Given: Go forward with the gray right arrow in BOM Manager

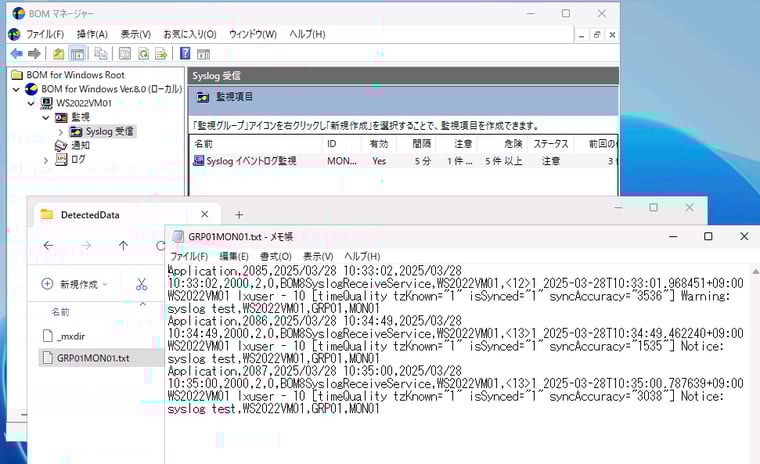Looking at the screenshot, I should tap(34, 53).
